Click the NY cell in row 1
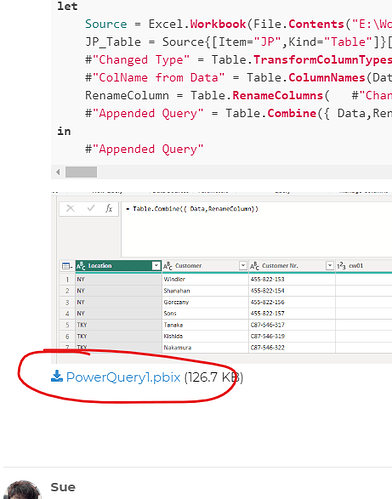This screenshot has width=392, height=499. click(118, 279)
